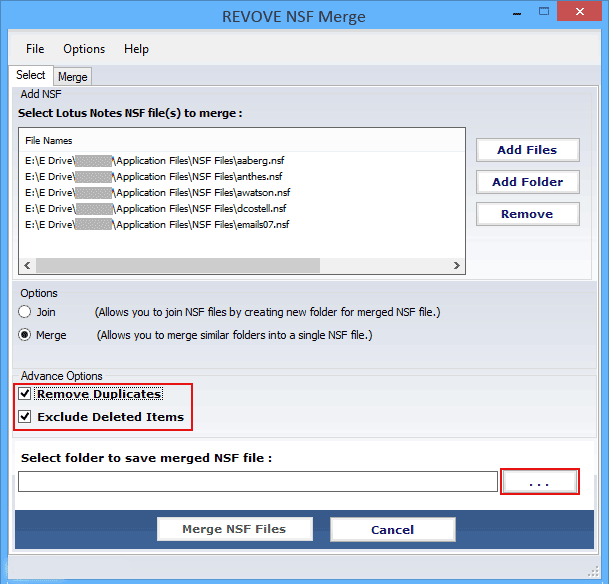The width and height of the screenshot is (609, 584).
Task: Click the horizontal scrollbar thumb in file list
Action: point(178,266)
